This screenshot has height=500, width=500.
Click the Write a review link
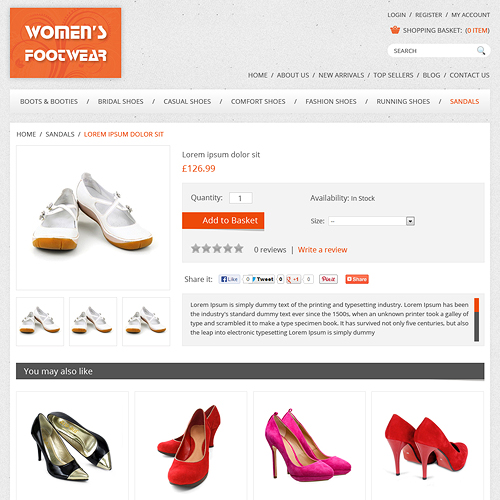(322, 250)
